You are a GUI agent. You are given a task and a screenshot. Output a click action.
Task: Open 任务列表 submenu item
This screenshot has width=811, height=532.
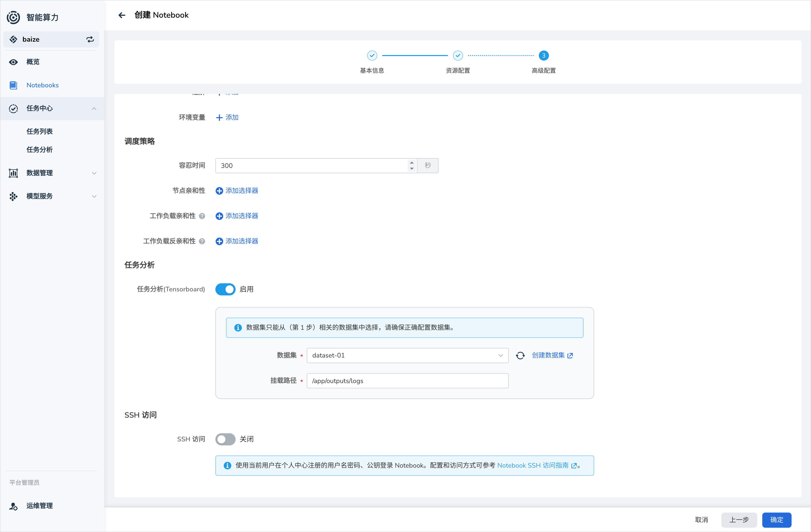click(x=40, y=132)
